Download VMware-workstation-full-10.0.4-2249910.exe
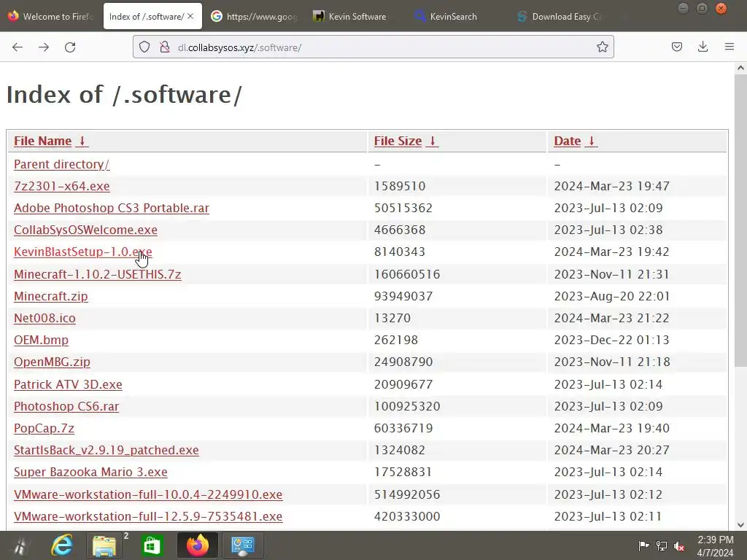 (148, 494)
